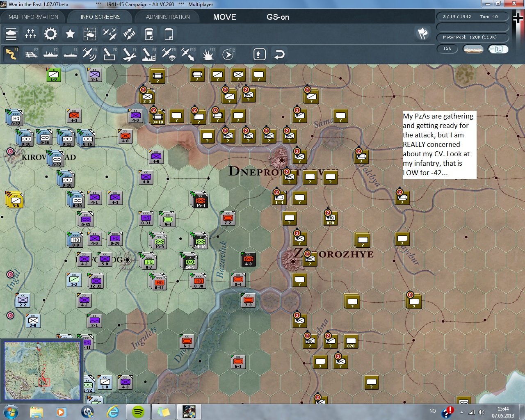Click the diagonal supply arrows icon
The image size is (525, 420).
(129, 34)
